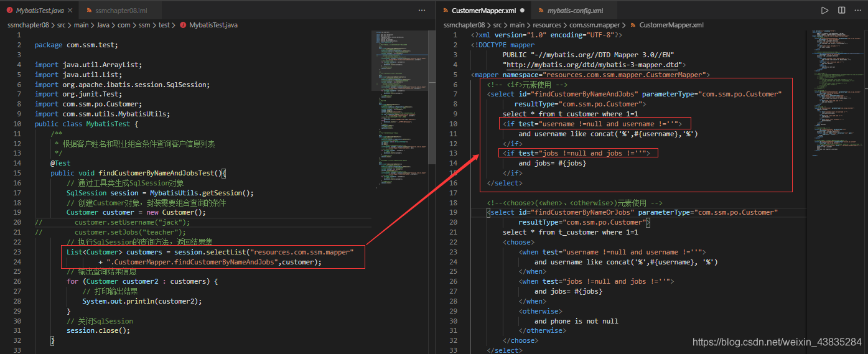Open the src breadcrumb in the left editor
The image size is (868, 354).
point(61,25)
